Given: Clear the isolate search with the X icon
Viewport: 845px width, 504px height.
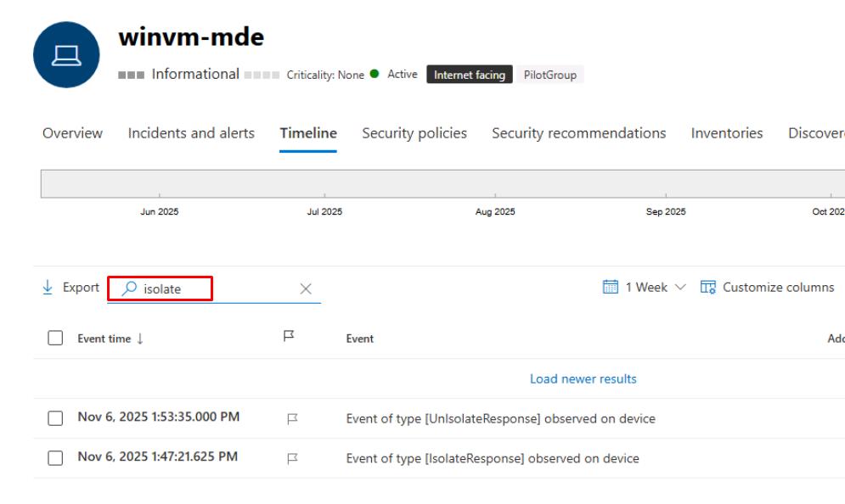Looking at the screenshot, I should [306, 289].
